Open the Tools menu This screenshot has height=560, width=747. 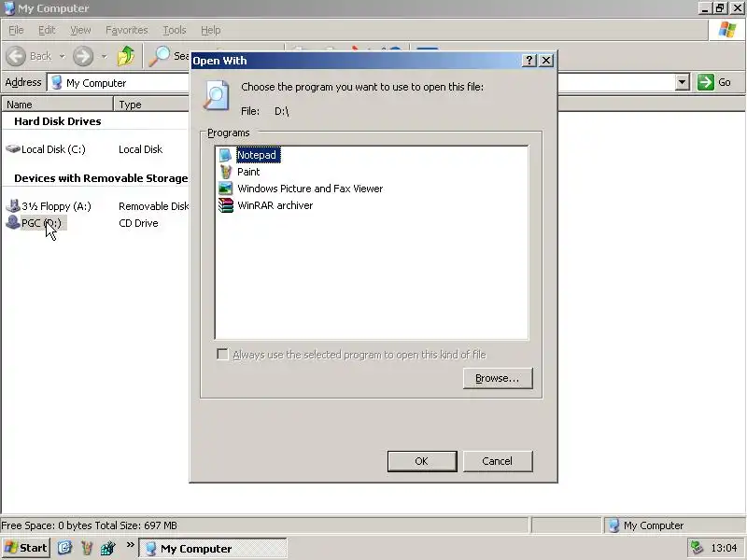(175, 30)
